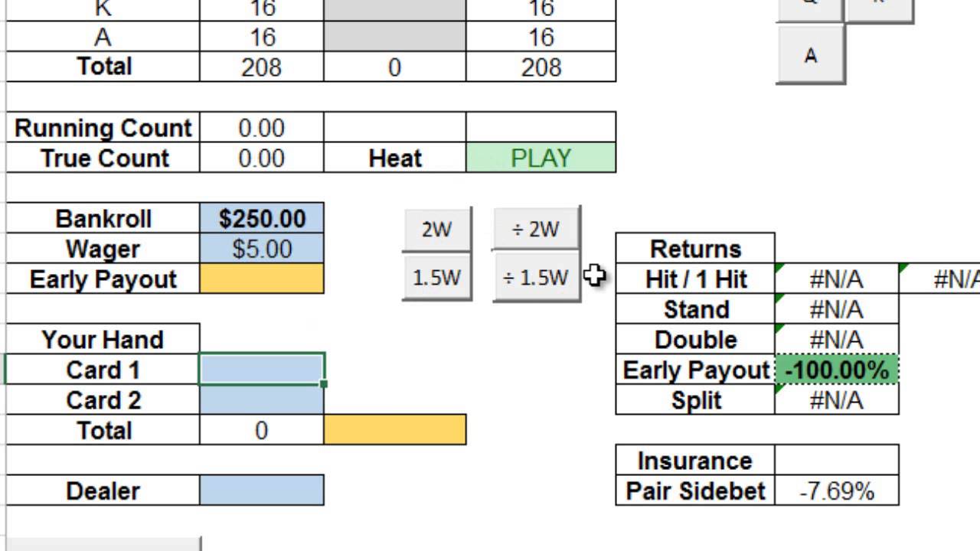Click the 2W wager multiplier button

tap(436, 229)
